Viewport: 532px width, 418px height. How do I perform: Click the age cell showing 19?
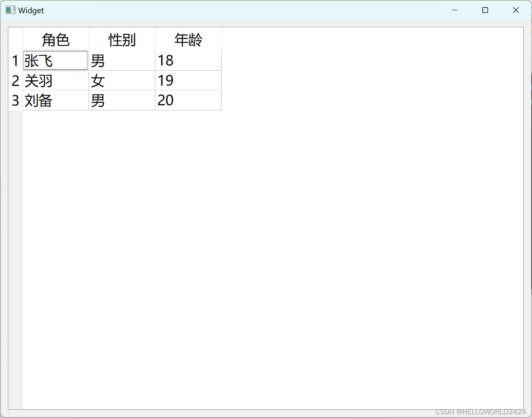[x=188, y=81]
